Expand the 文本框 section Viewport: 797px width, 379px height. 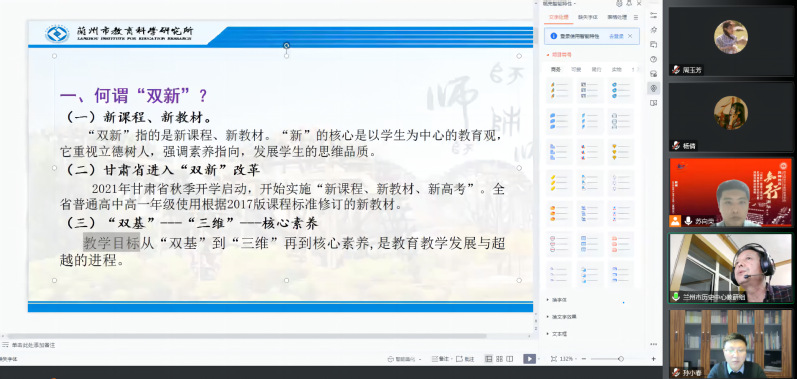[x=557, y=334]
